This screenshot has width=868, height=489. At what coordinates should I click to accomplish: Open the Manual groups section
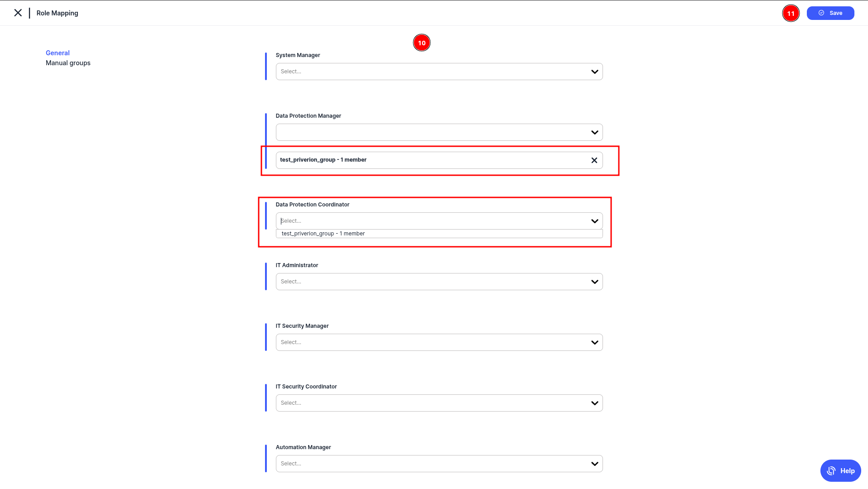pos(68,63)
